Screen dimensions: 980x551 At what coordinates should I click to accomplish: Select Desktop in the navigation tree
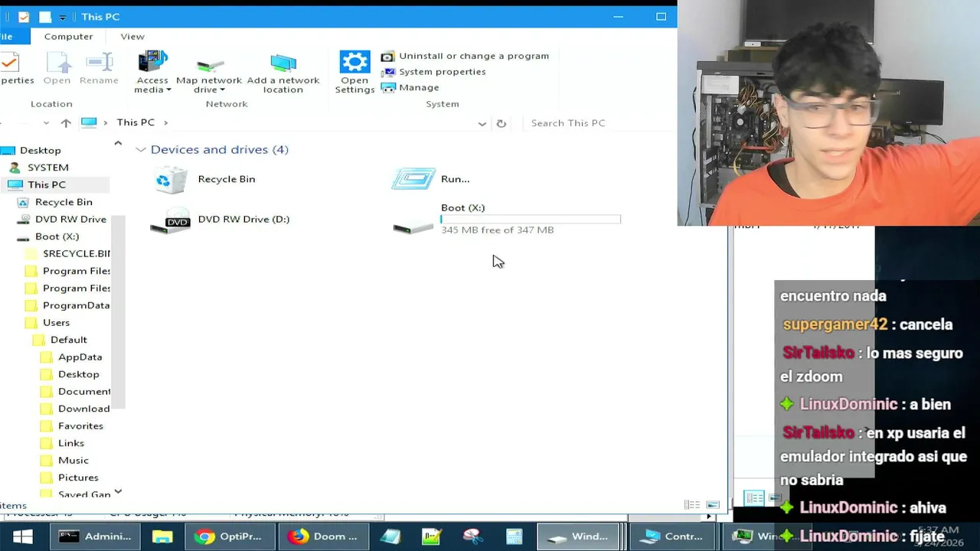click(x=40, y=151)
